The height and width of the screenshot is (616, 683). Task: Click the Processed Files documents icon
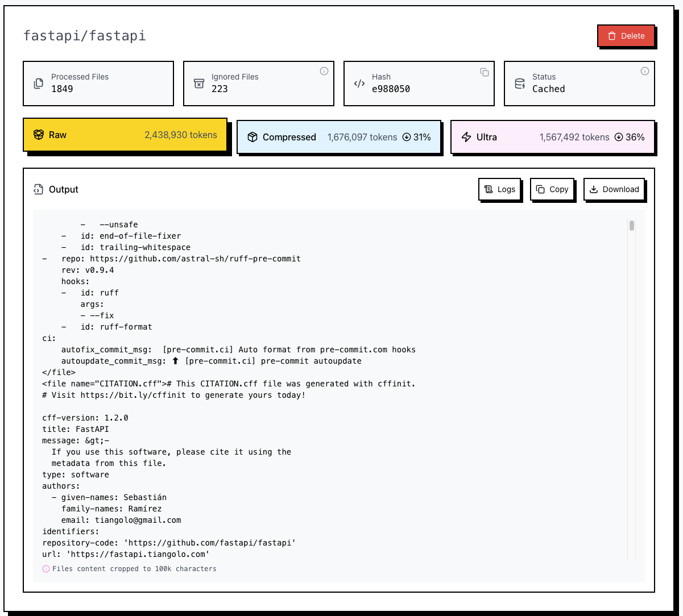[39, 84]
